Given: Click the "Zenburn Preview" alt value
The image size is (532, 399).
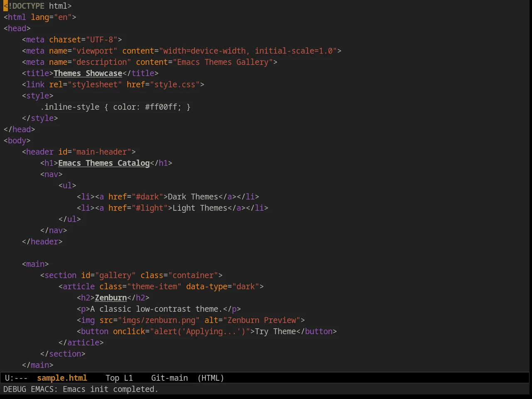Looking at the screenshot, I should 262,320.
